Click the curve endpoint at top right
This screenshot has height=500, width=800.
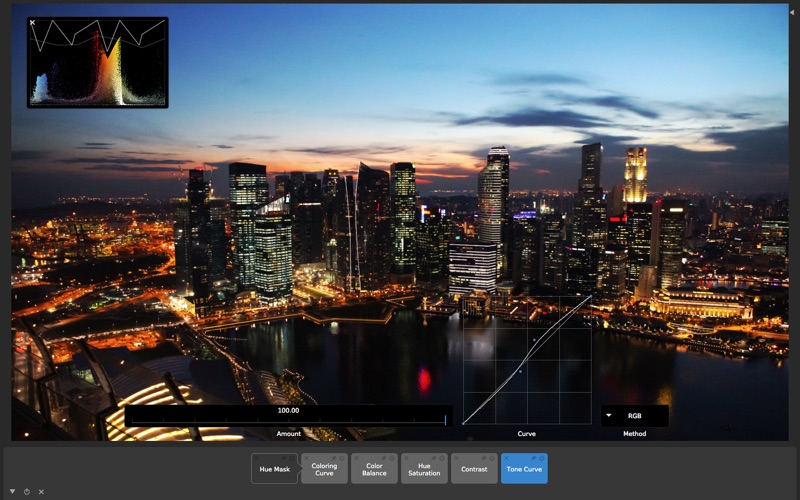coord(591,296)
